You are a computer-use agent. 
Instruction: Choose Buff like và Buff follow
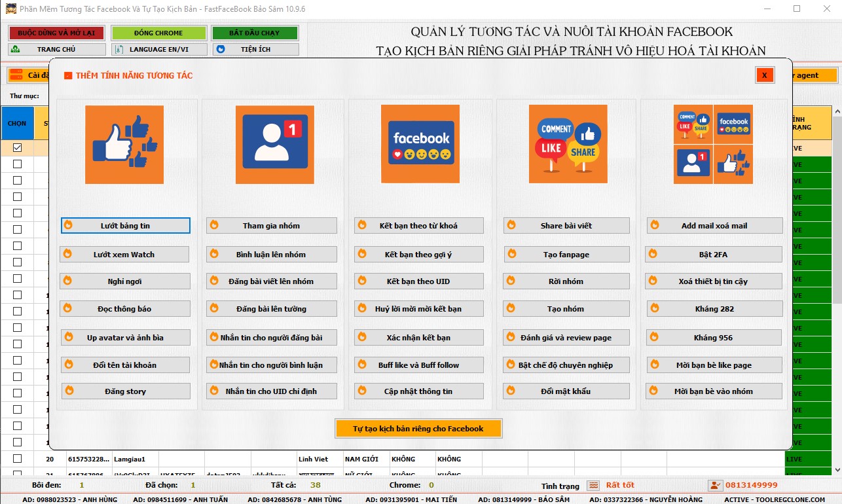tap(419, 365)
